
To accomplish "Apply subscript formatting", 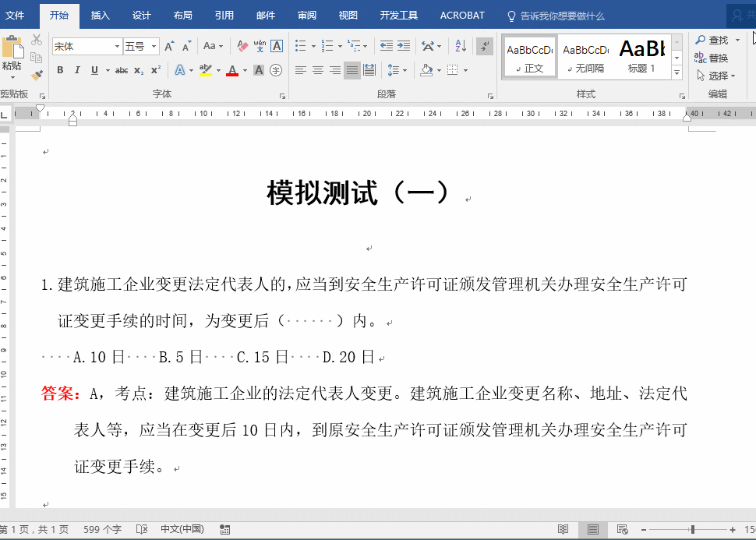I will (139, 70).
